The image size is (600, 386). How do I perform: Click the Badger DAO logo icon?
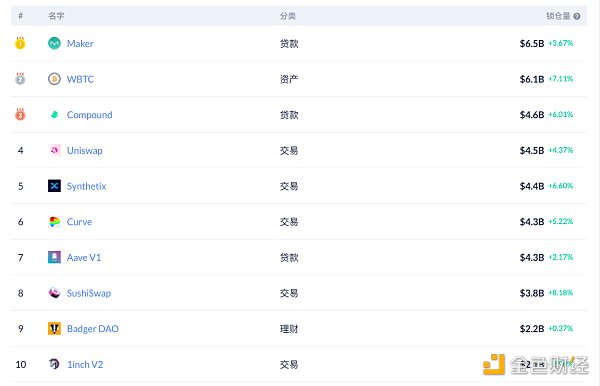[54, 328]
